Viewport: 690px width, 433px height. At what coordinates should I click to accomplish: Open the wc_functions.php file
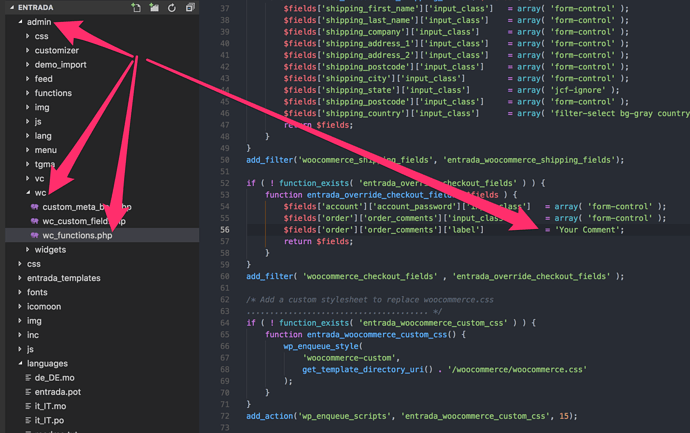77,235
